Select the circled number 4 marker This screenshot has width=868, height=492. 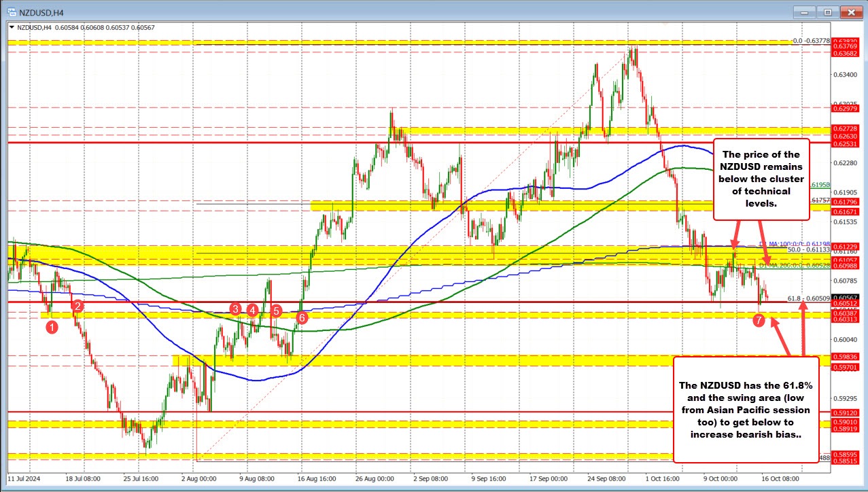[251, 311]
